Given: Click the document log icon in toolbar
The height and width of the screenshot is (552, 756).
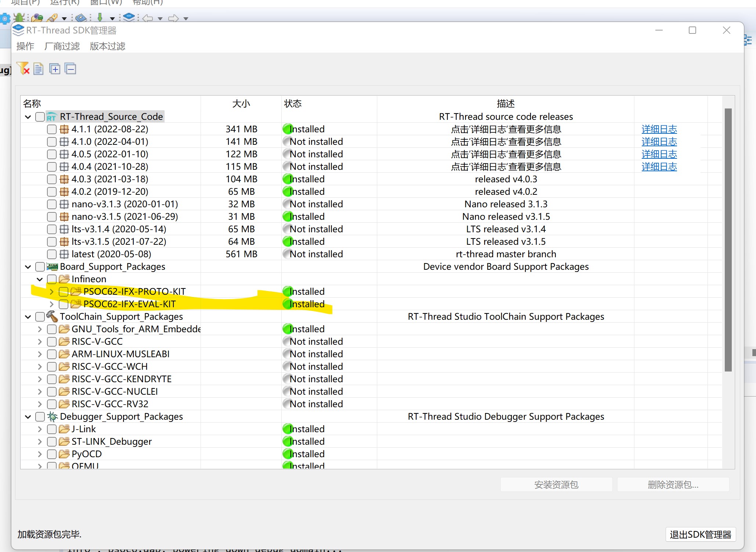Looking at the screenshot, I should pos(39,69).
